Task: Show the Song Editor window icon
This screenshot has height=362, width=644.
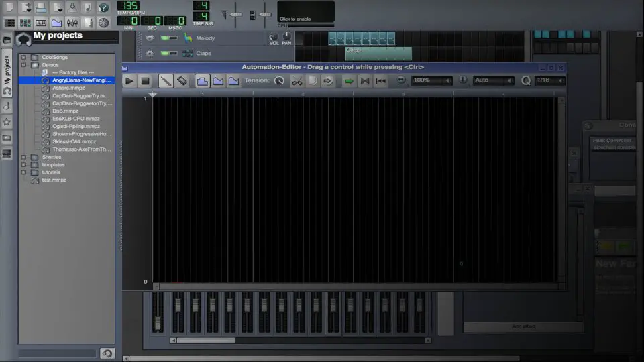Action: coord(9,23)
